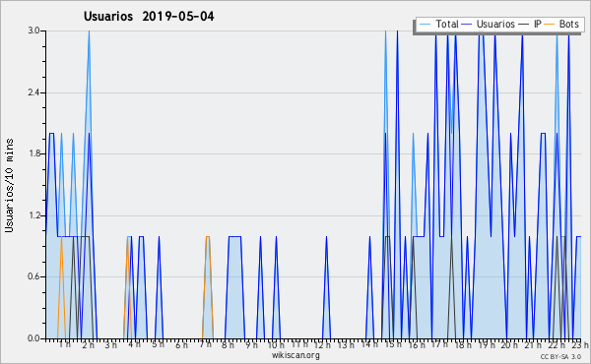This screenshot has height=364, width=591.
Task: Click the x-axis label '13 h'
Action: point(346,344)
